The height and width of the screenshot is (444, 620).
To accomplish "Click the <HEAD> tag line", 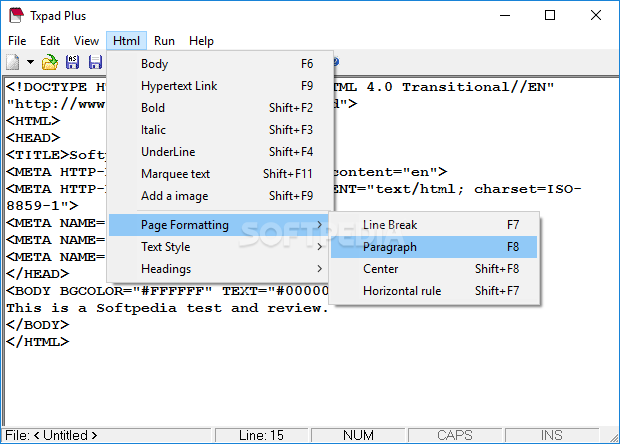I will [33, 138].
